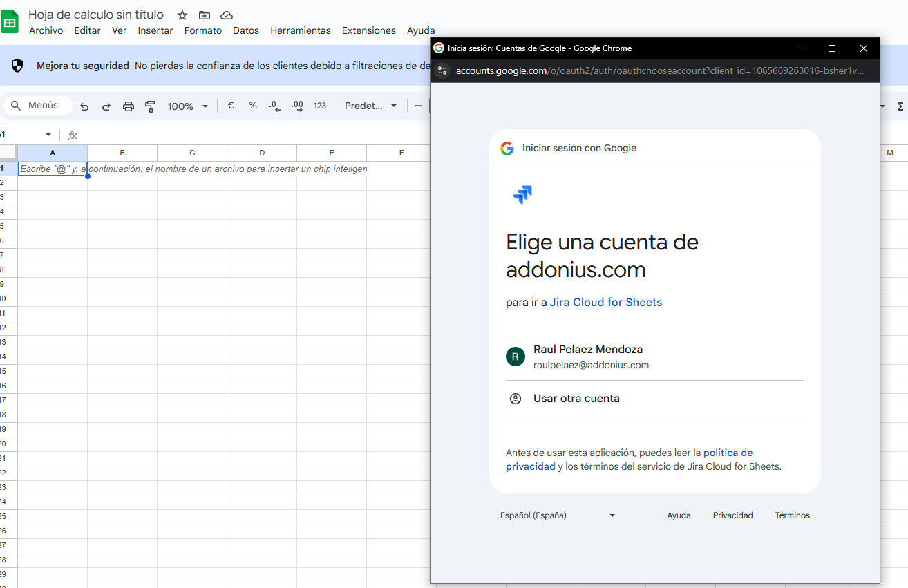This screenshot has height=588, width=908.
Task: Open the 100% zoom dropdown
Action: click(x=188, y=106)
